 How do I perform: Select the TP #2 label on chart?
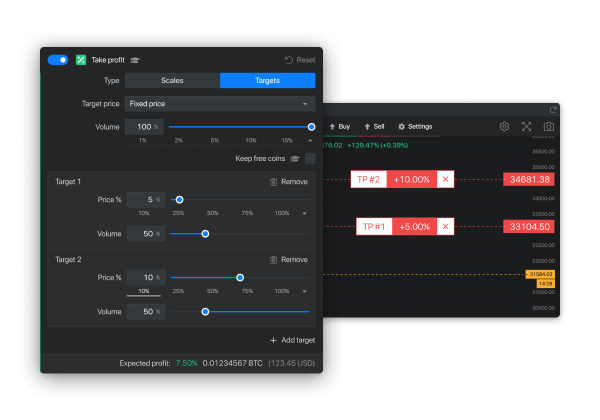368,179
